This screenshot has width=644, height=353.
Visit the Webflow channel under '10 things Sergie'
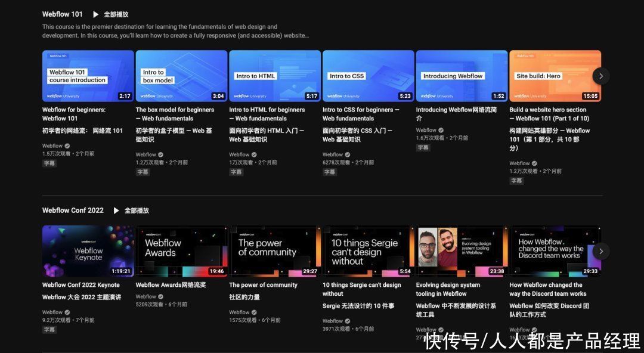[x=333, y=321]
